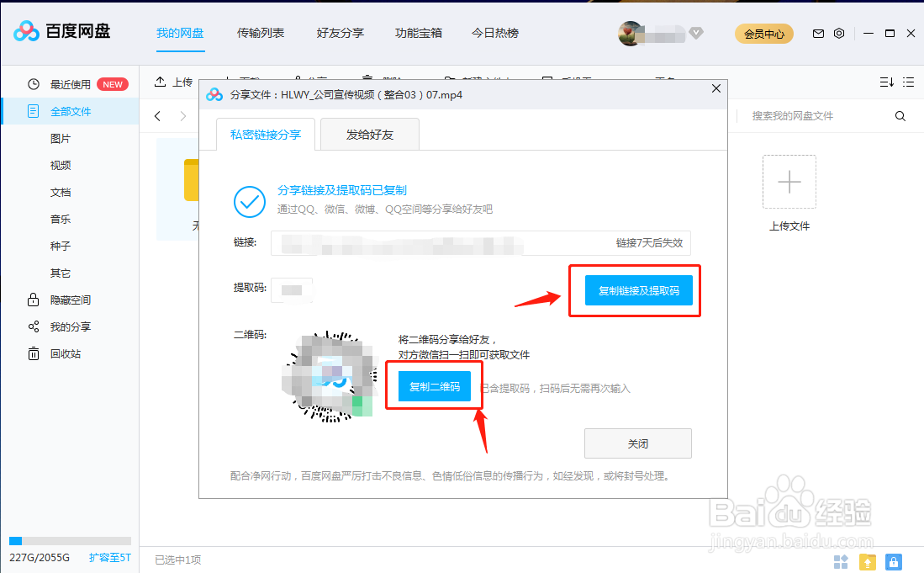Click the search magnifier icon
Screen dimensions: 924x573
point(900,116)
